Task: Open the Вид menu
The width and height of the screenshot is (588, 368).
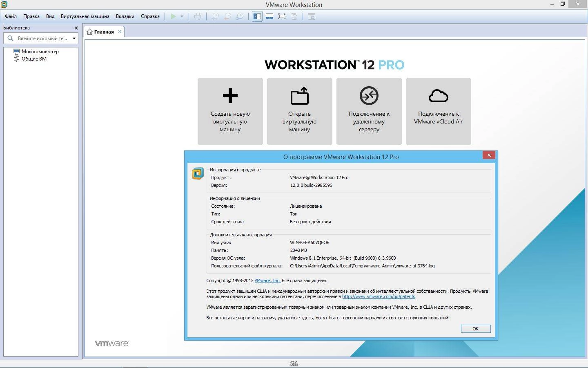Action: coord(50,16)
